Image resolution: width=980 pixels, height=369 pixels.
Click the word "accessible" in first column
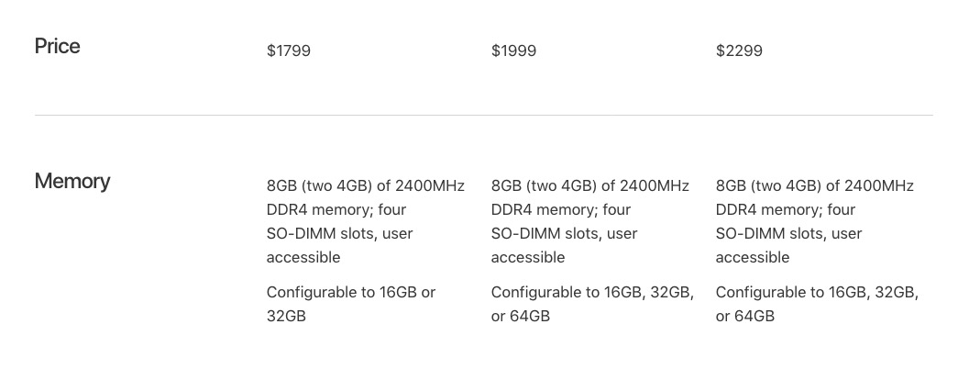303,257
